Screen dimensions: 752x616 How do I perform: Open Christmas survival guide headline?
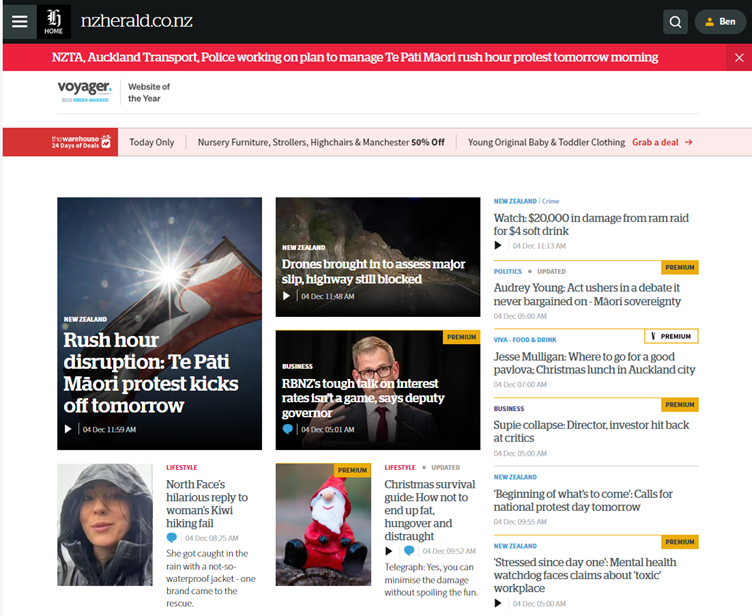click(430, 510)
